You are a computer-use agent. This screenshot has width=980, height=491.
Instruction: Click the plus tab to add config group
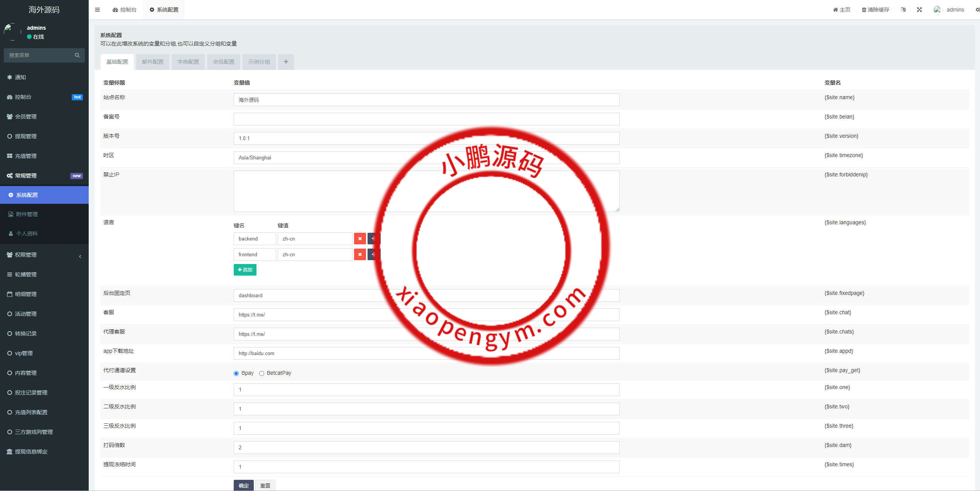[286, 62]
